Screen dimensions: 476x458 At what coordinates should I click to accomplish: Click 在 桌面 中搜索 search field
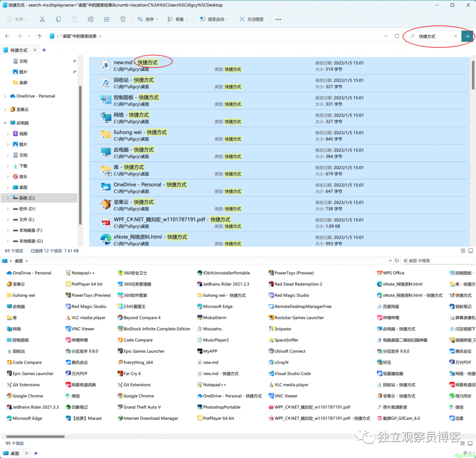point(437,261)
